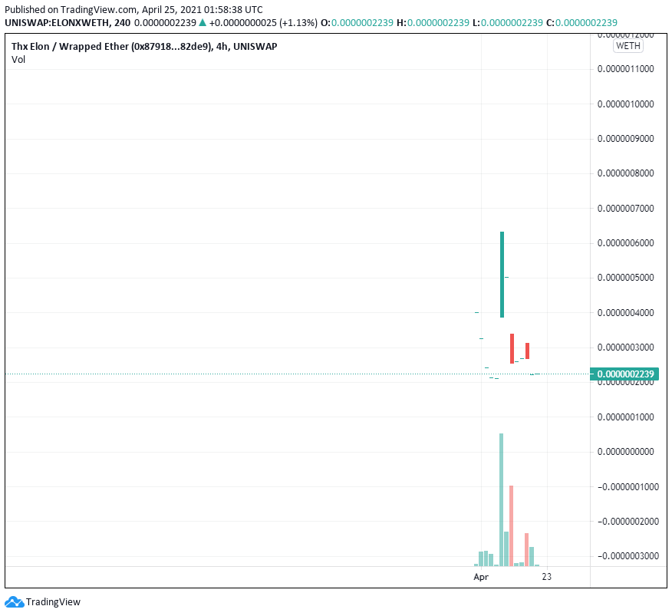Click the tall green candlestick
Image resolution: width=672 pixels, height=616 pixels.
click(502, 275)
